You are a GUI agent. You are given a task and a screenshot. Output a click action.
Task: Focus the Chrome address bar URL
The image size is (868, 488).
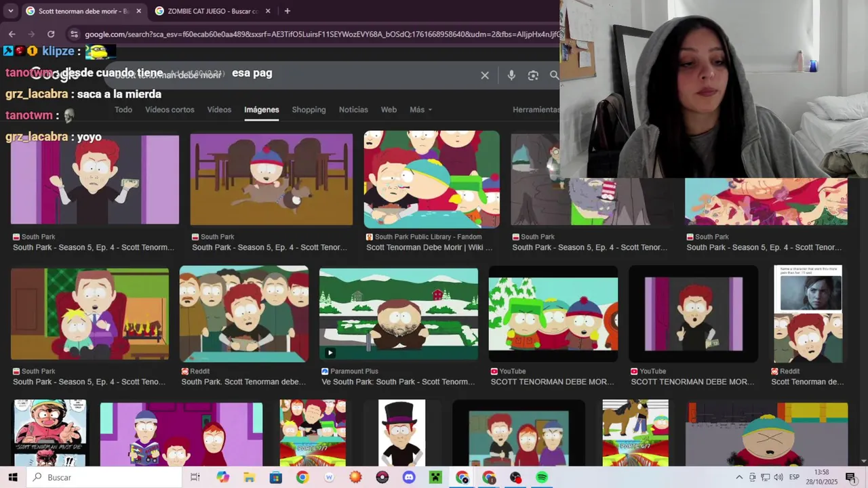click(322, 34)
